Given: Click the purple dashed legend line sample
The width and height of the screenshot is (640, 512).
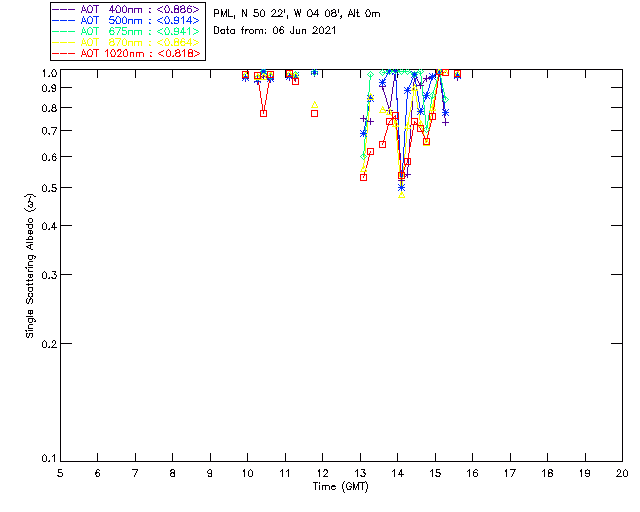Looking at the screenshot, I should 64,9.
